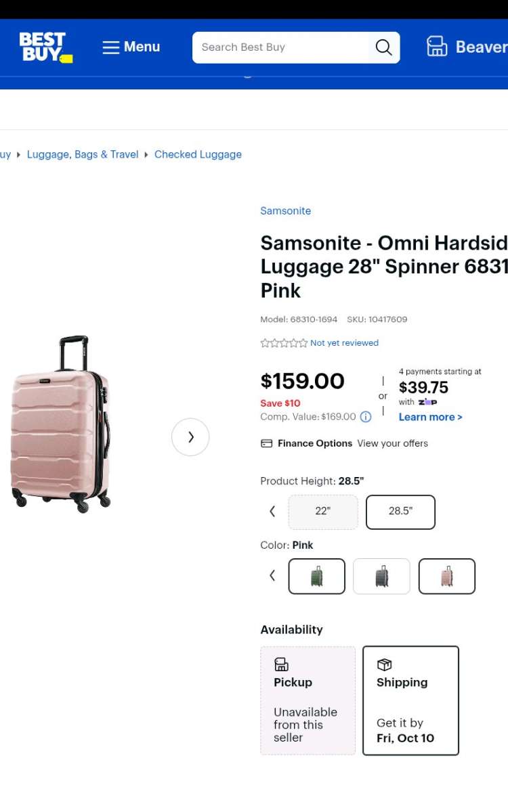Image resolution: width=508 pixels, height=812 pixels.
Task: Click the back chevron beside color options
Action: click(x=272, y=575)
